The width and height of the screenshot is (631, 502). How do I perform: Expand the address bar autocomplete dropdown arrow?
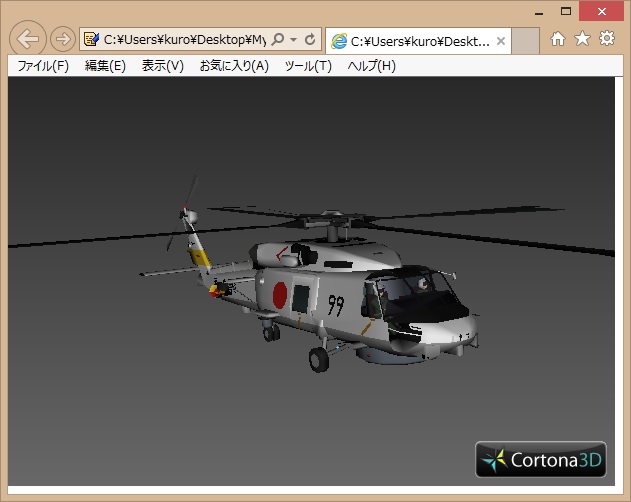tap(293, 40)
